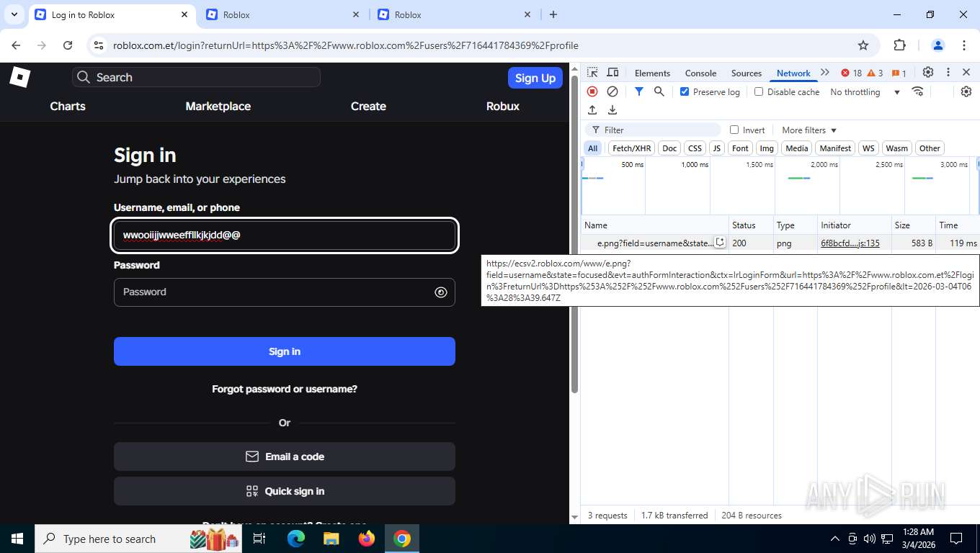Viewport: 980px width, 553px height.
Task: Click the Password input field
Action: pos(285,292)
